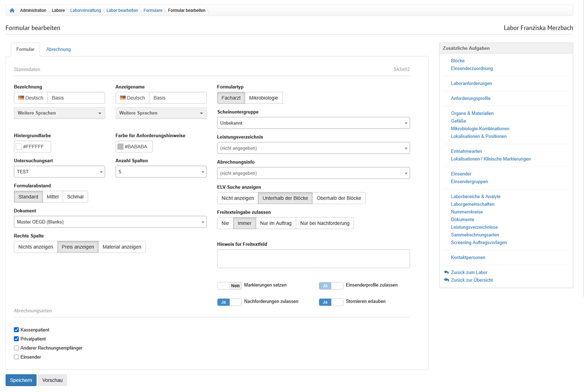
Task: Open the Anforderungsprofile link
Action: point(470,98)
